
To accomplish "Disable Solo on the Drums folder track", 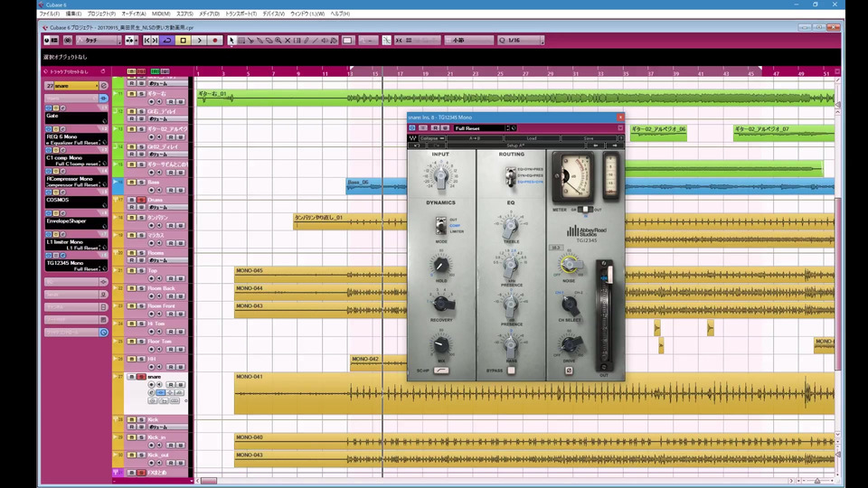I will click(x=141, y=200).
